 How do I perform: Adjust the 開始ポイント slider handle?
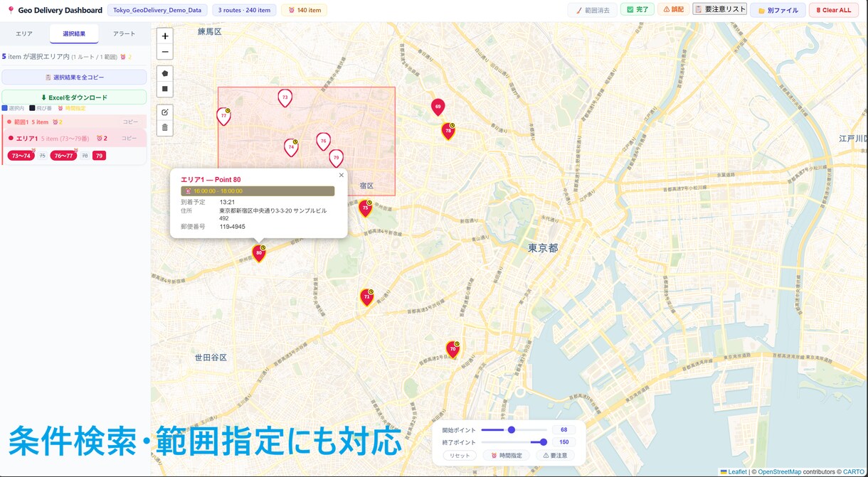[x=511, y=429]
